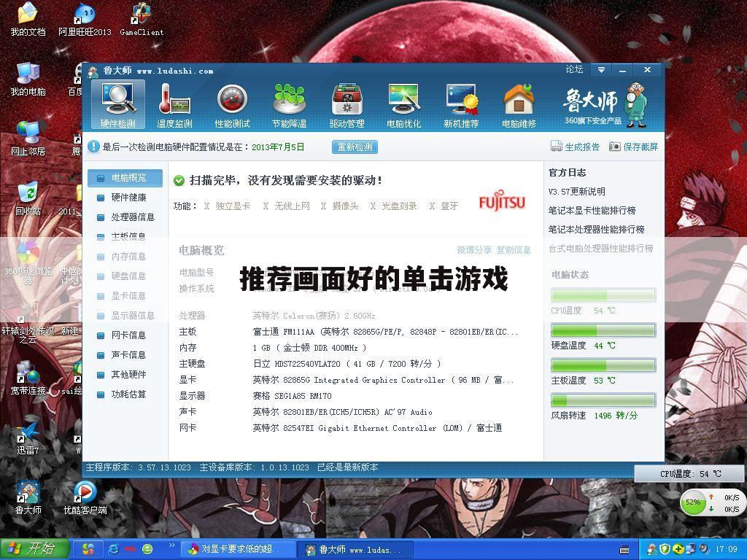Click the 52% network speed floating ball
Viewport: 747px width, 560px height.
694,502
